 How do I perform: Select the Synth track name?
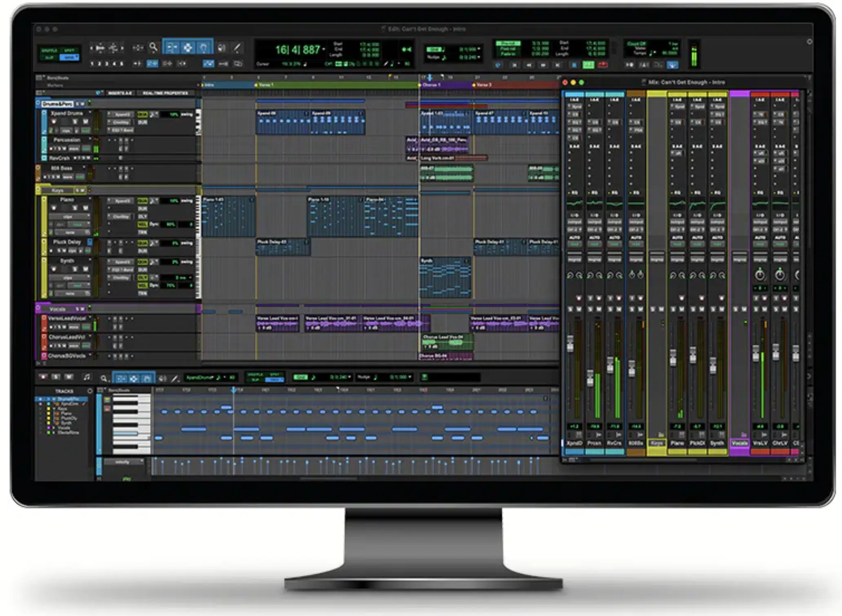(x=67, y=261)
